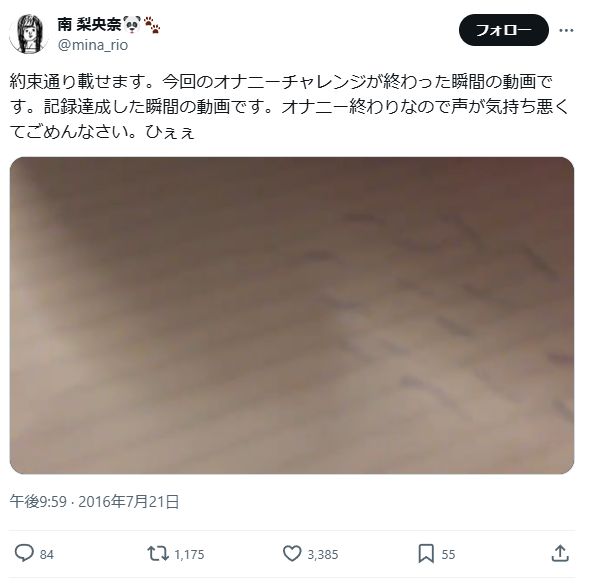Click the 3,385 likes count
590x586 pixels.
[x=323, y=554]
